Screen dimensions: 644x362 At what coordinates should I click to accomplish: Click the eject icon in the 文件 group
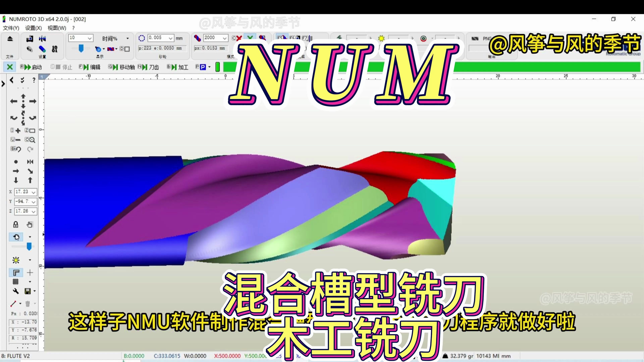coord(10,39)
